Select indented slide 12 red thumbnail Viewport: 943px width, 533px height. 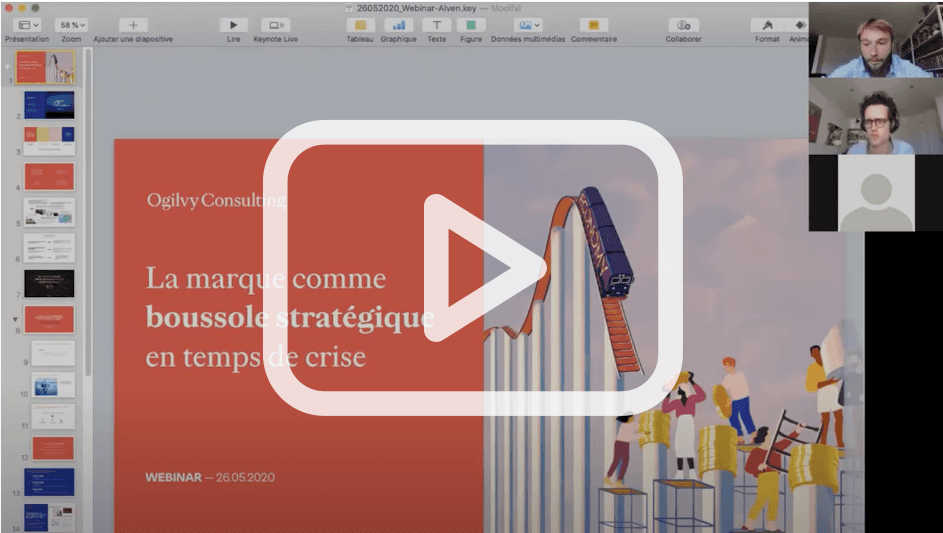[54, 448]
